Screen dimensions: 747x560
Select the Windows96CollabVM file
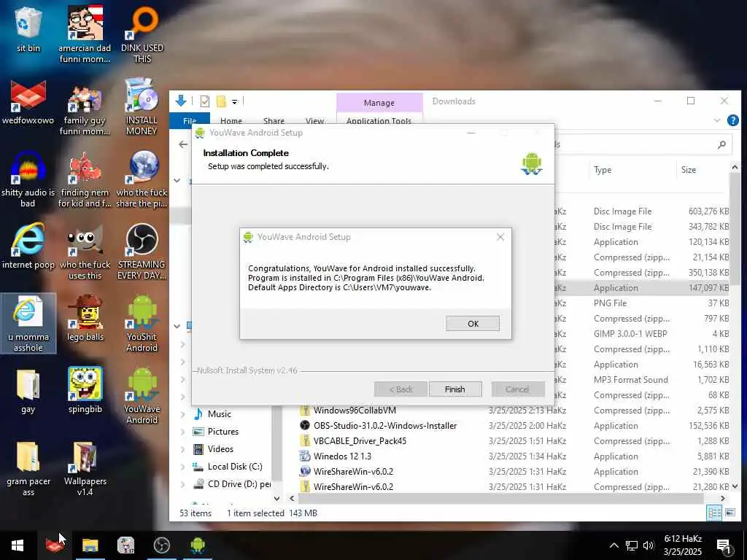[x=355, y=410]
